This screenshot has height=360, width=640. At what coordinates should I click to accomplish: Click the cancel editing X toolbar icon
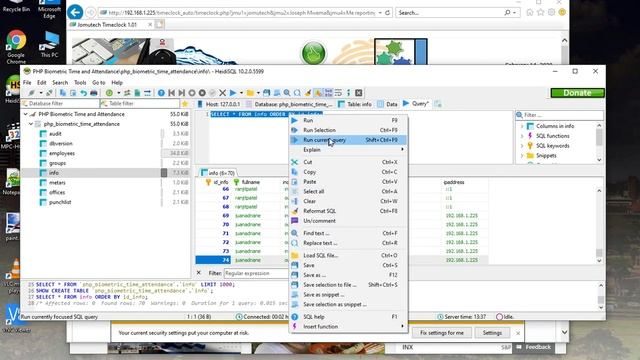222,93
